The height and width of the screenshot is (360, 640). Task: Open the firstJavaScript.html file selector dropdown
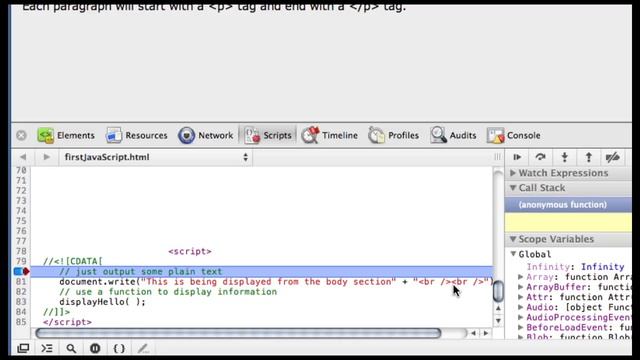156,157
